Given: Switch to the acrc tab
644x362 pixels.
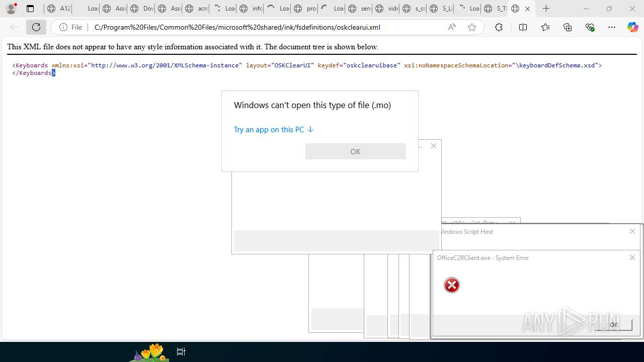Looking at the screenshot, I should [196, 9].
